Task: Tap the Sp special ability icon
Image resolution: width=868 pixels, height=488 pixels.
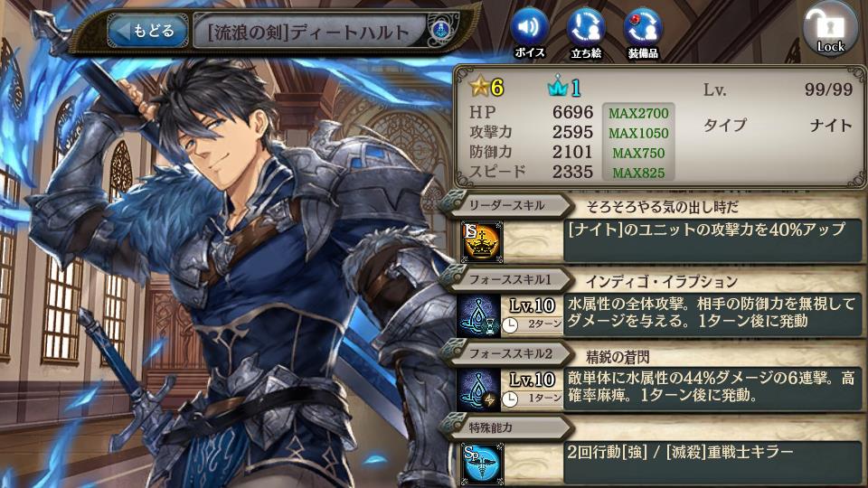Action: (x=482, y=464)
